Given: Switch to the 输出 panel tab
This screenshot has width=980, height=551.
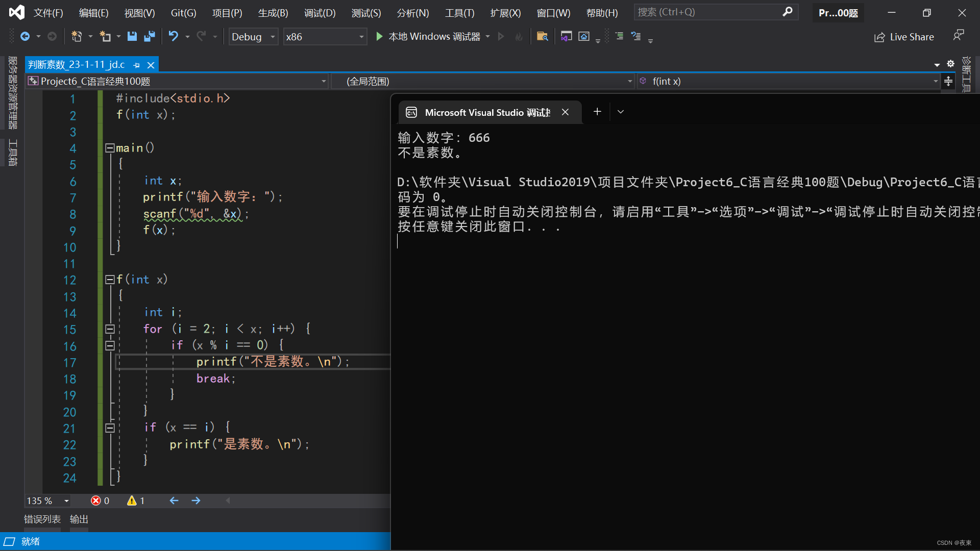Looking at the screenshot, I should (x=79, y=519).
